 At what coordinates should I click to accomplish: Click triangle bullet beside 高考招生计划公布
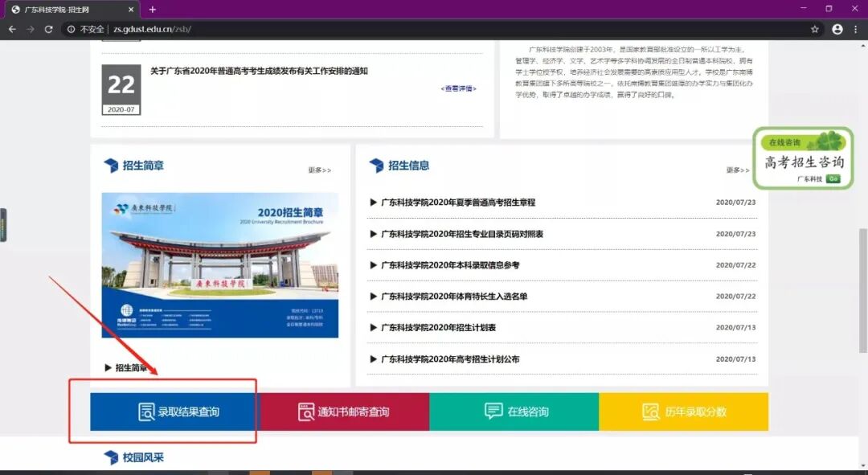373,358
